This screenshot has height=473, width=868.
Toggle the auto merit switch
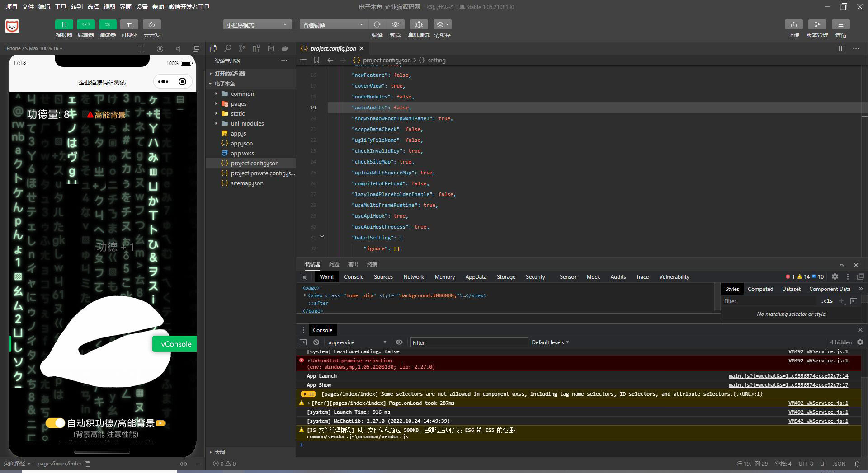pyautogui.click(x=55, y=423)
